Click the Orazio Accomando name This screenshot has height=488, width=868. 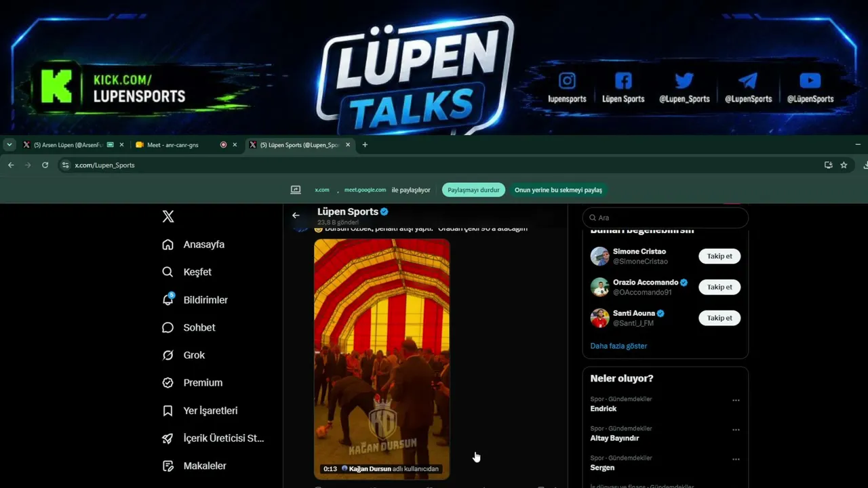[646, 283]
